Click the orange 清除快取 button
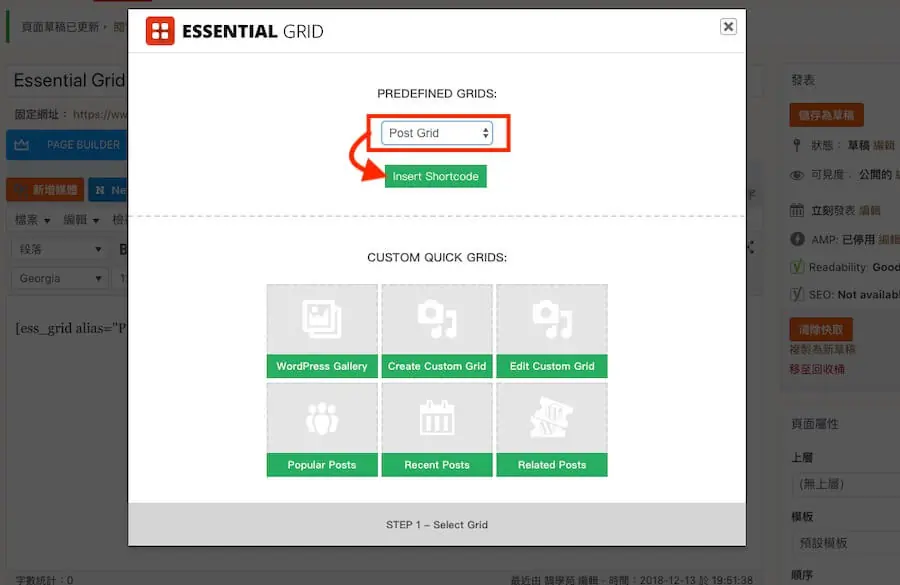 (821, 330)
